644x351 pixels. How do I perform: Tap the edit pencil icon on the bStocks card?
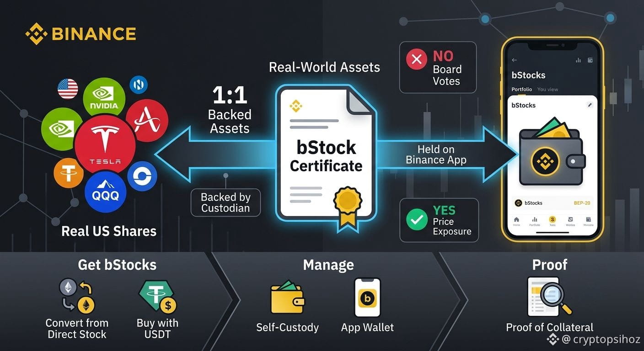(590, 105)
